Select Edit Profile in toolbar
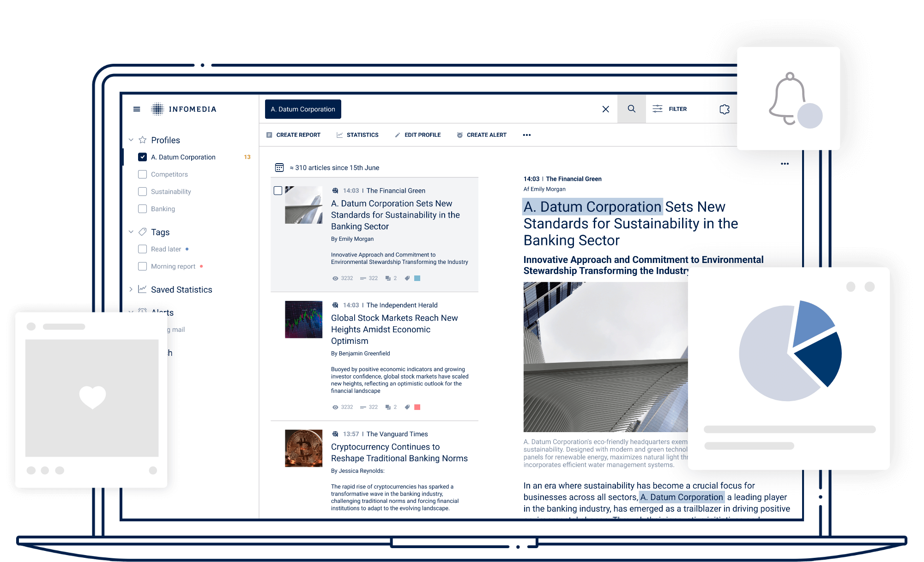 click(x=417, y=135)
